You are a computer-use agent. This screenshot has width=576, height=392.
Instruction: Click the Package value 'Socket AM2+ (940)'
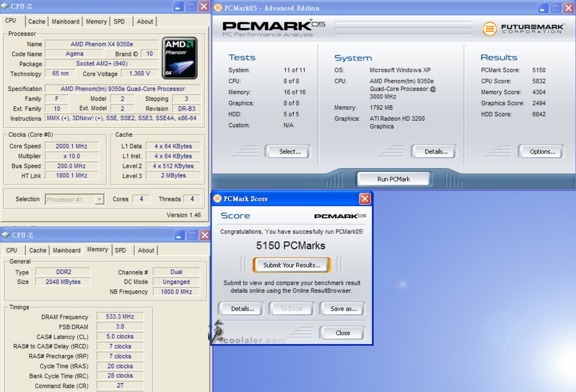coord(102,63)
